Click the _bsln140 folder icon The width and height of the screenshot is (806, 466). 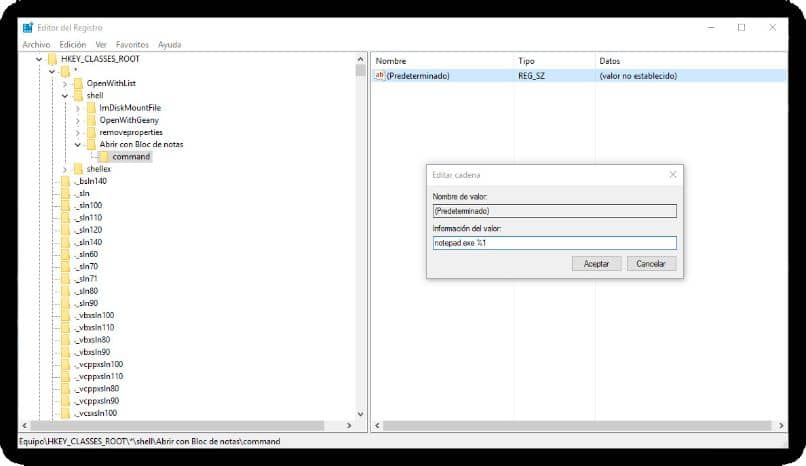point(65,181)
